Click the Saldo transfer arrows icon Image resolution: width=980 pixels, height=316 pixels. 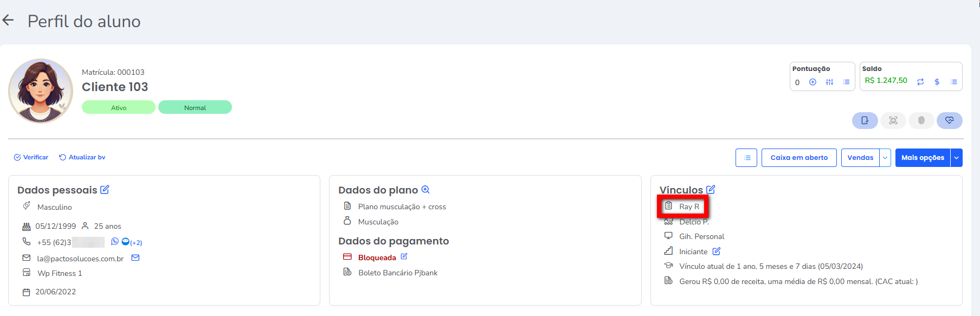point(920,82)
